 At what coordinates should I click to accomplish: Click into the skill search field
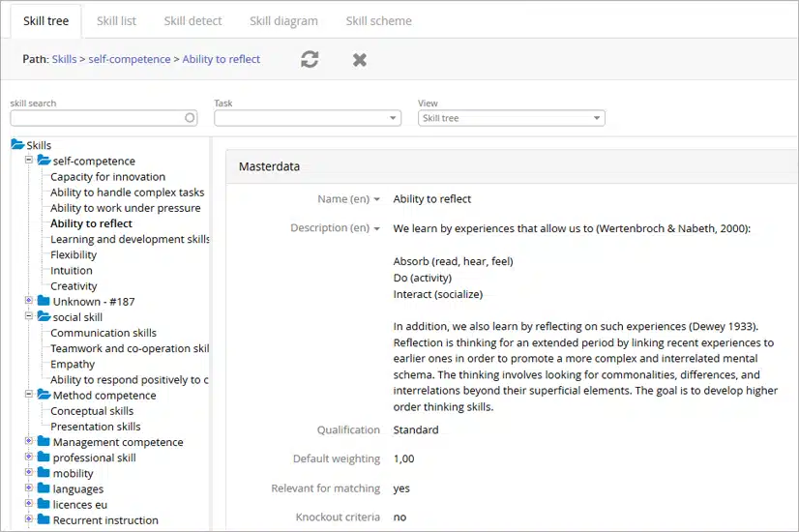[97, 118]
